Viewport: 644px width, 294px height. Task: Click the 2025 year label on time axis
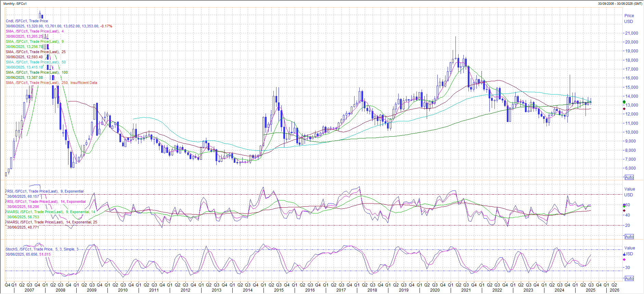591,290
